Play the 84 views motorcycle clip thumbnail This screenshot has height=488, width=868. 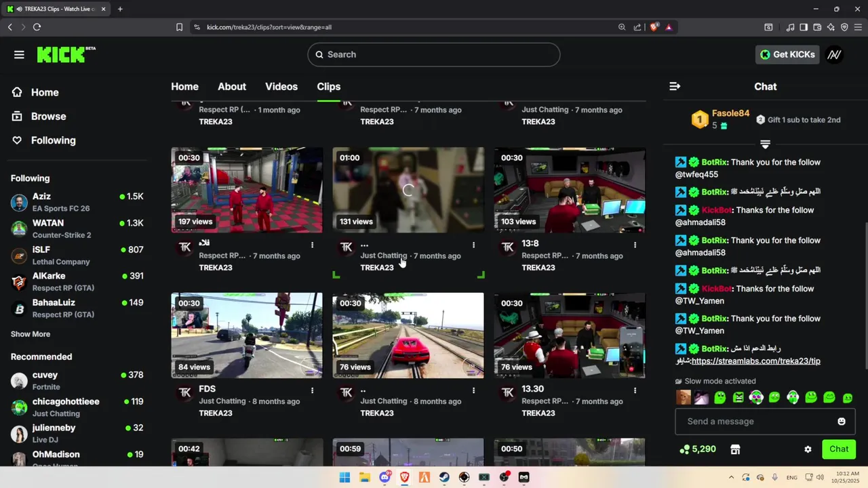[247, 335]
